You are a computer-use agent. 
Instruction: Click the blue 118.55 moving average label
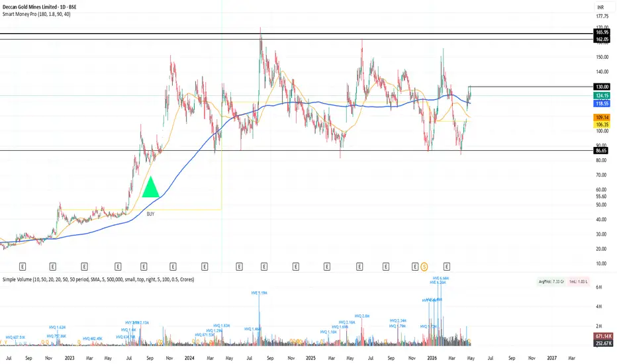click(602, 103)
